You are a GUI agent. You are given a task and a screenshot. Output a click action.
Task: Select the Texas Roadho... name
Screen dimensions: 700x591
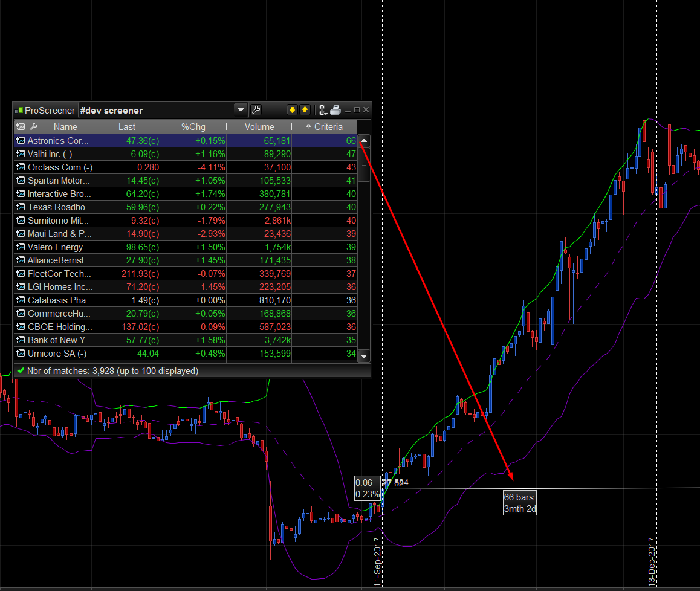click(x=60, y=207)
